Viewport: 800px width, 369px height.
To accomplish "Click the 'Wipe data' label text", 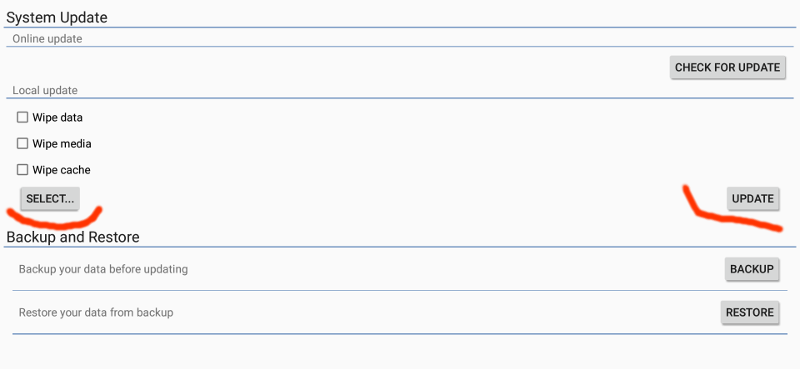I will click(x=57, y=117).
